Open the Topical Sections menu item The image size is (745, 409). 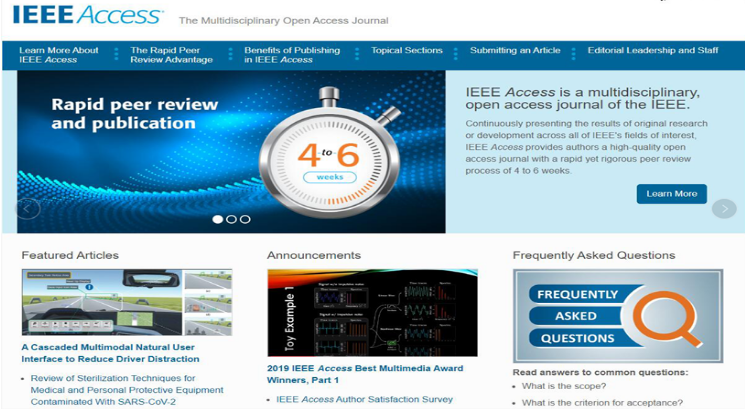click(x=406, y=50)
